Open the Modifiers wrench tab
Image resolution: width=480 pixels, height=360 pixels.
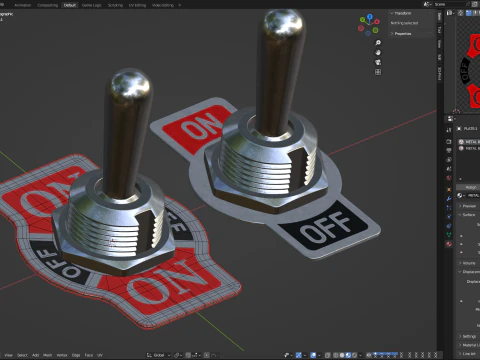click(449, 199)
